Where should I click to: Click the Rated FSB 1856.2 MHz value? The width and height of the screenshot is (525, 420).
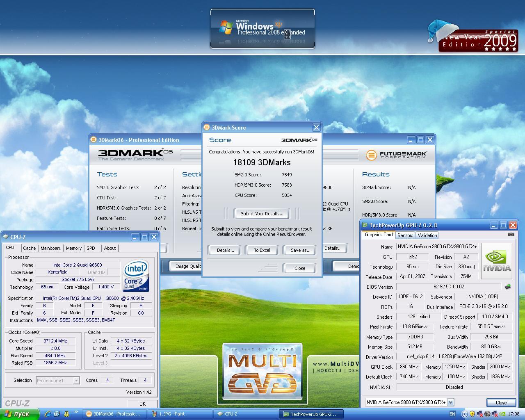coord(55,363)
